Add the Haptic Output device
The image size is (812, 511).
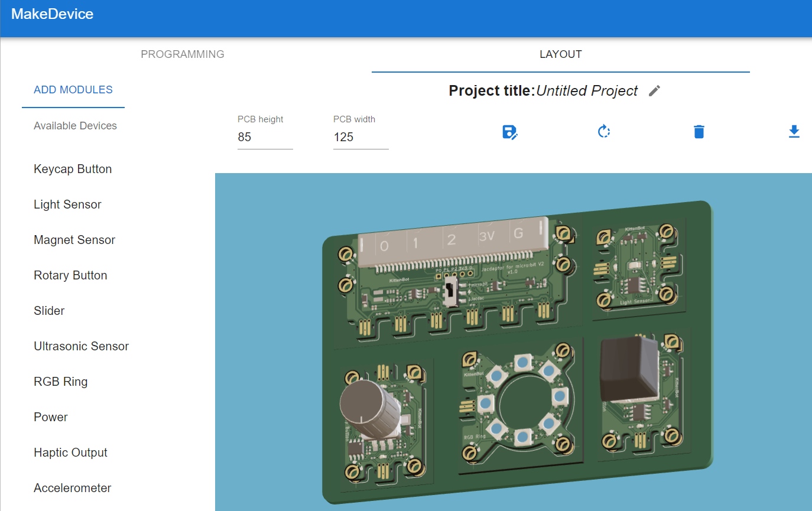click(70, 453)
